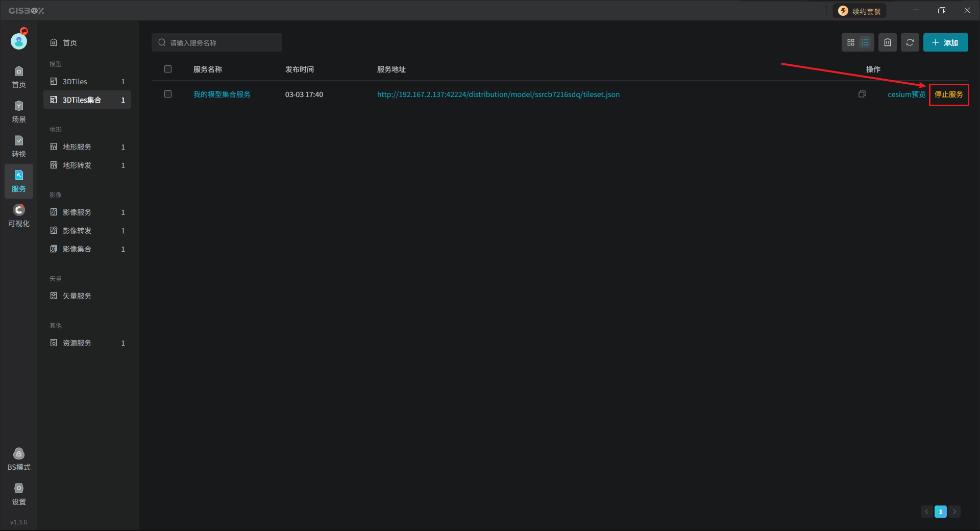The width and height of the screenshot is (980, 531).
Task: Switch to BS模式 in the sidebar
Action: tap(19, 459)
